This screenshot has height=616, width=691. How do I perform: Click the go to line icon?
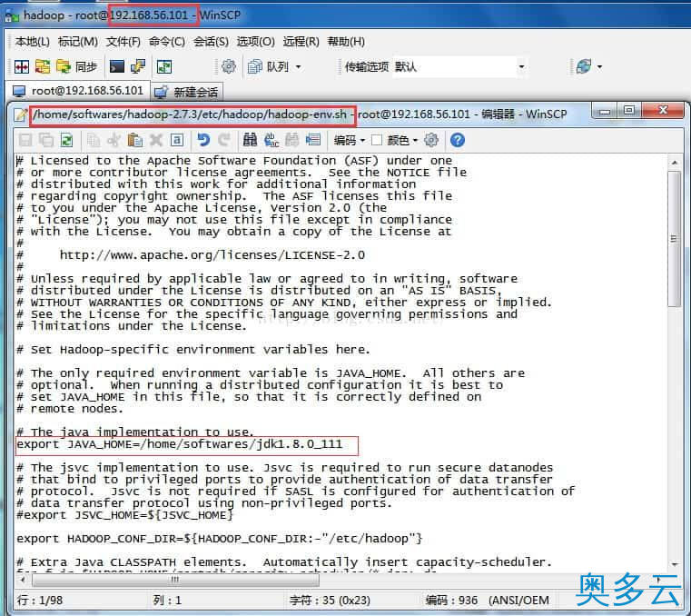[313, 140]
